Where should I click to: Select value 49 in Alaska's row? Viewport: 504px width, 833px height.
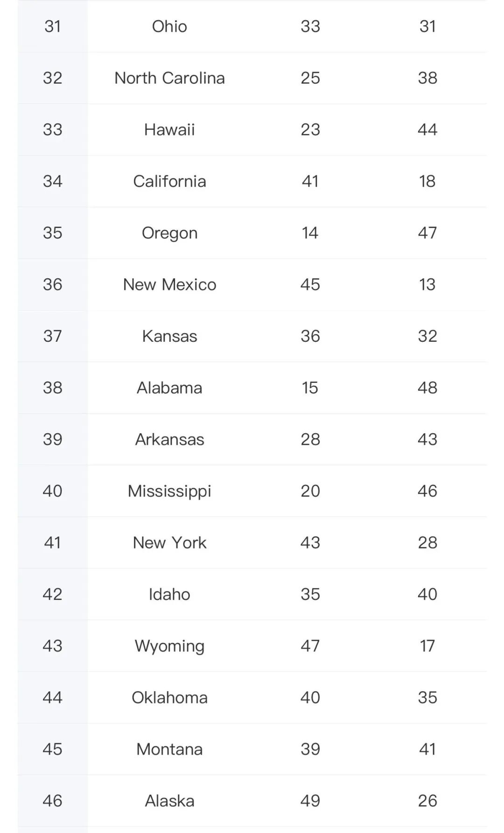coord(310,801)
